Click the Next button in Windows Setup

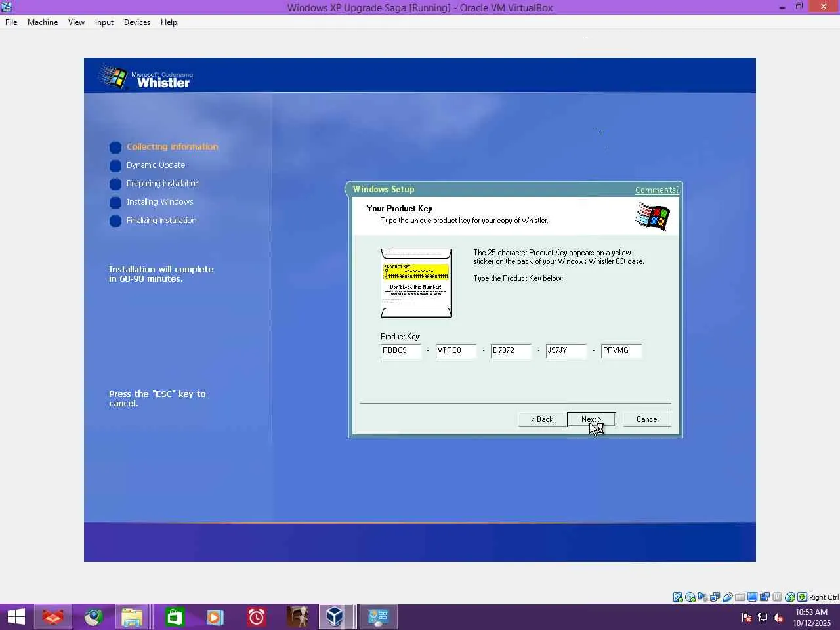[x=591, y=419]
